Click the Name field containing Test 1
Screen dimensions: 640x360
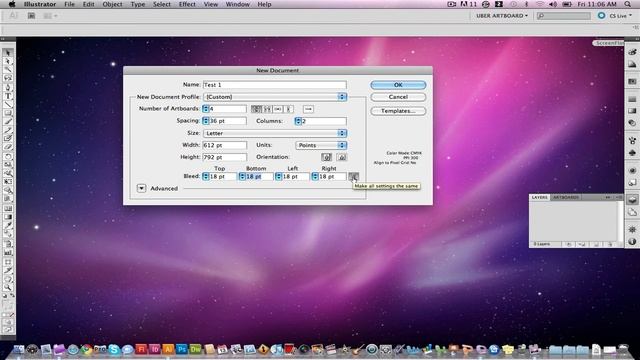point(275,85)
